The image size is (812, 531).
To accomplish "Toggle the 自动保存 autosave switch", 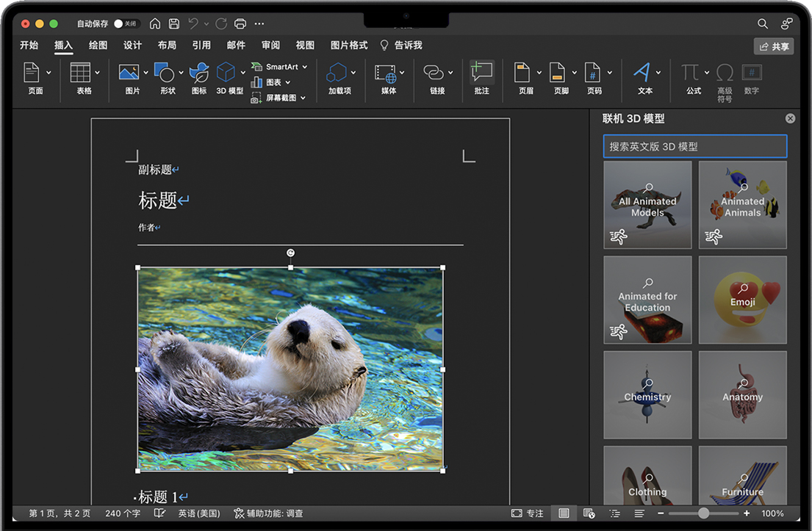I will coord(126,24).
